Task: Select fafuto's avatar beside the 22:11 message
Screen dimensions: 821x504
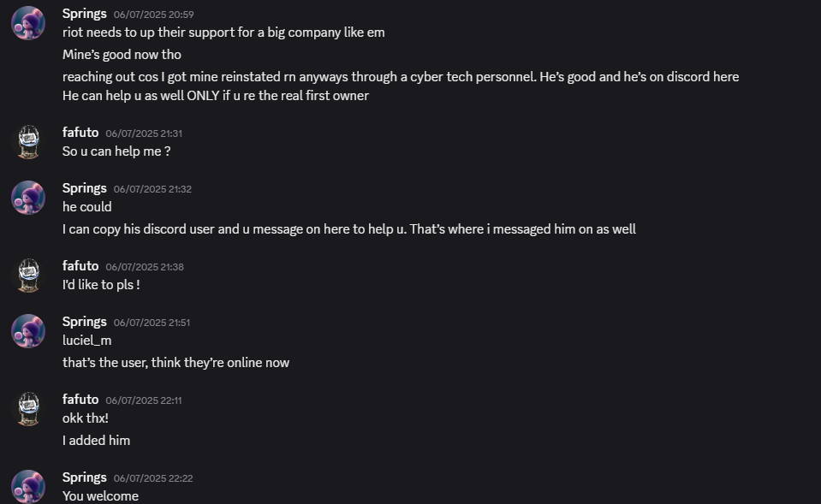Action: 28,408
